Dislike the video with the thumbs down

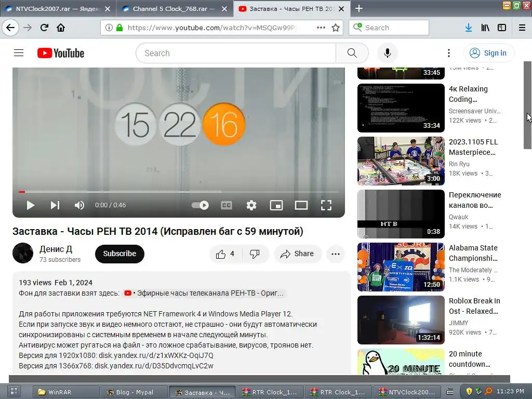[x=255, y=254]
